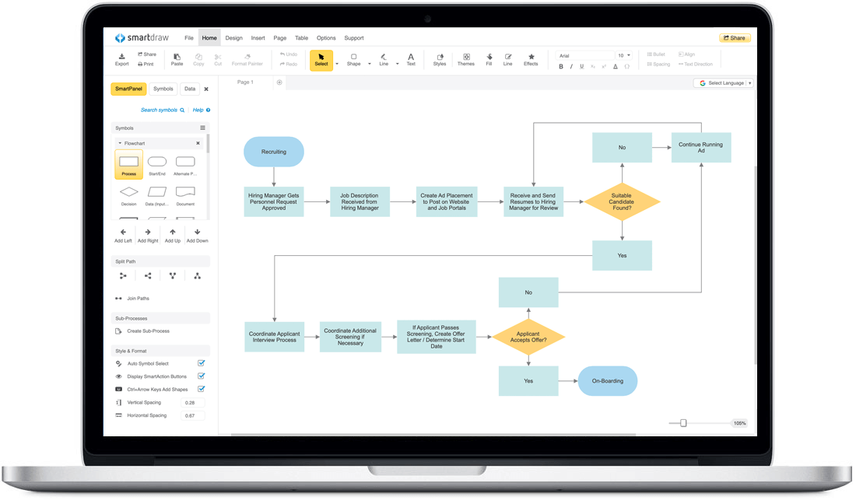Click the yellow Share button
Screen dimensions: 856x504
click(735, 38)
